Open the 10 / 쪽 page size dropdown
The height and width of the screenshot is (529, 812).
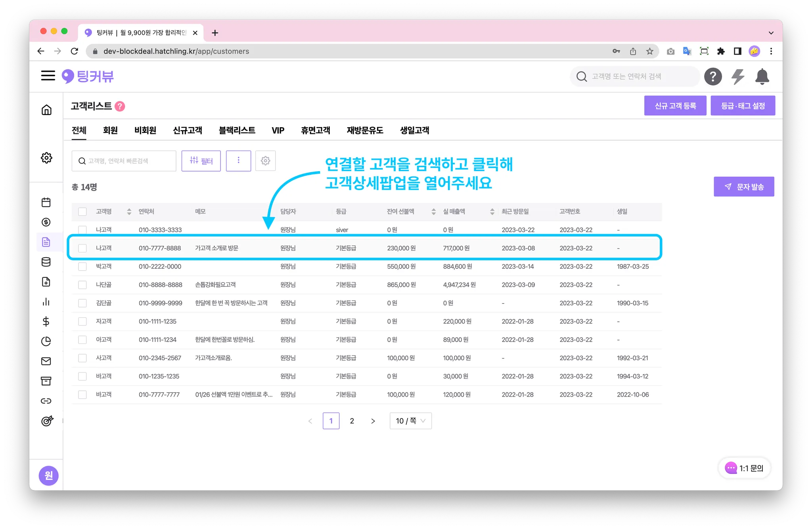tap(410, 421)
